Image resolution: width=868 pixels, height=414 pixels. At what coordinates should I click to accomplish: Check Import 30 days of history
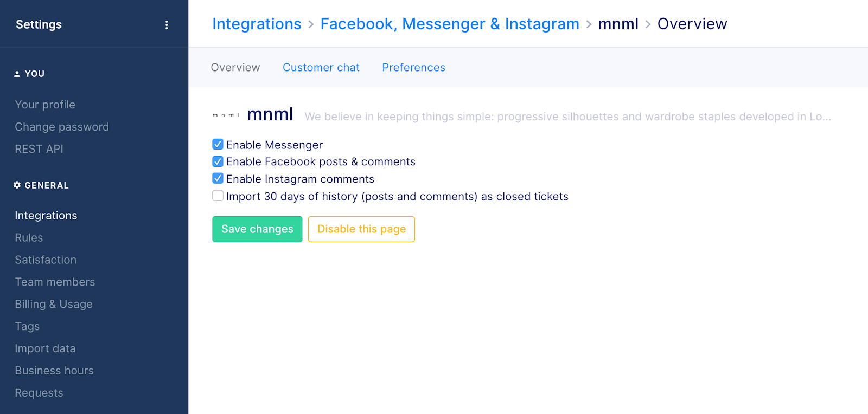pos(218,196)
